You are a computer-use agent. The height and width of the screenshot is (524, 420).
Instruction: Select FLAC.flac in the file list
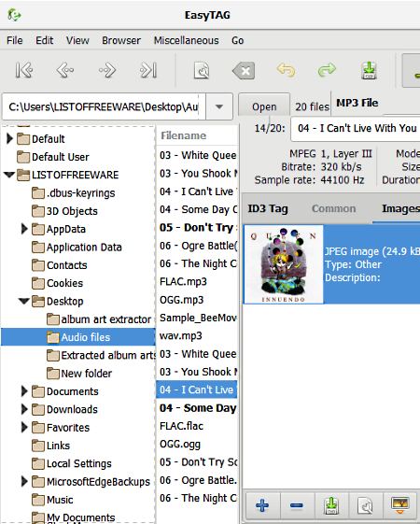point(182,426)
